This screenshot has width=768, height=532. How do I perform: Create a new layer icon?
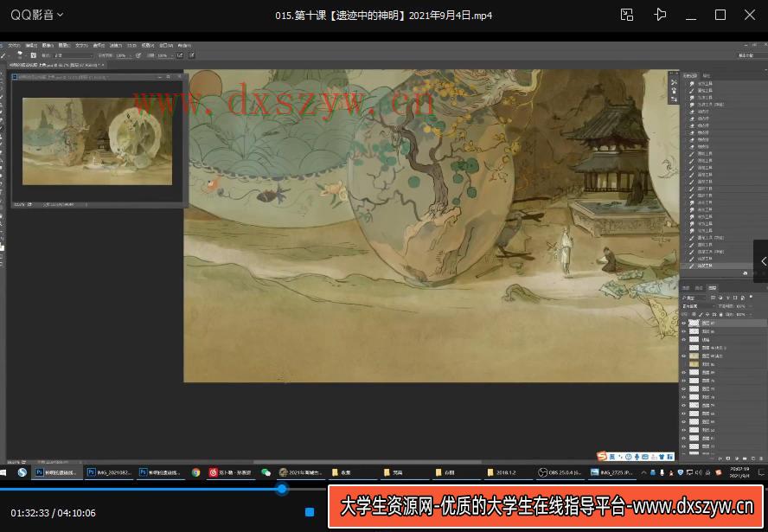click(x=752, y=458)
